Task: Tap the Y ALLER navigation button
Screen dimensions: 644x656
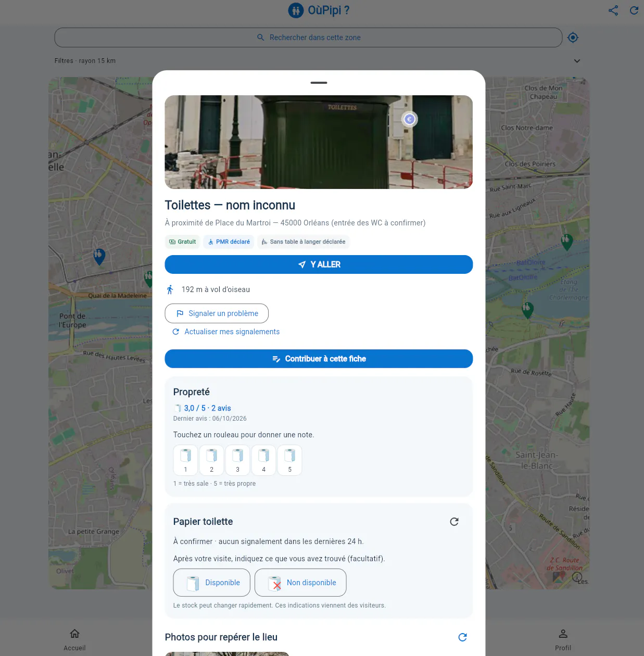Action: (x=319, y=264)
